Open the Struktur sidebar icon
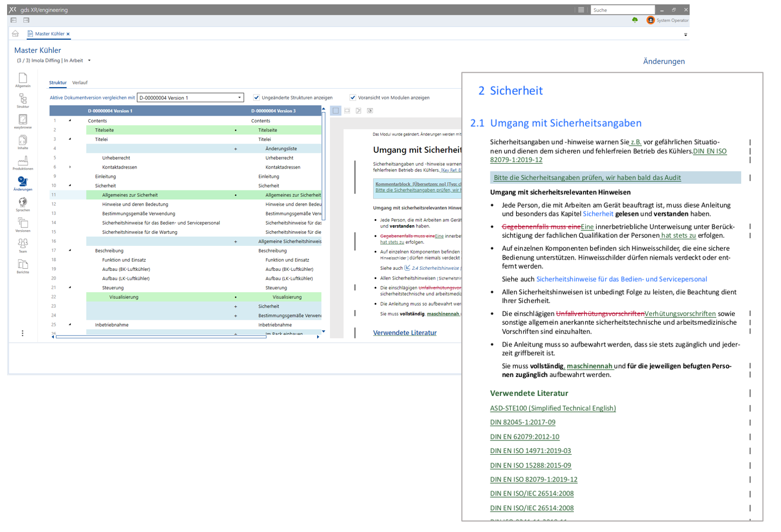This screenshot has width=781, height=532. click(x=23, y=100)
